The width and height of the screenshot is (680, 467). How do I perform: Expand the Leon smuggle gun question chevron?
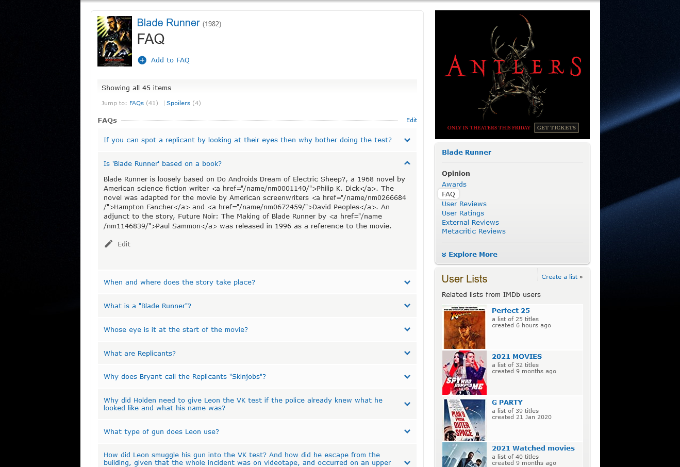(407, 463)
